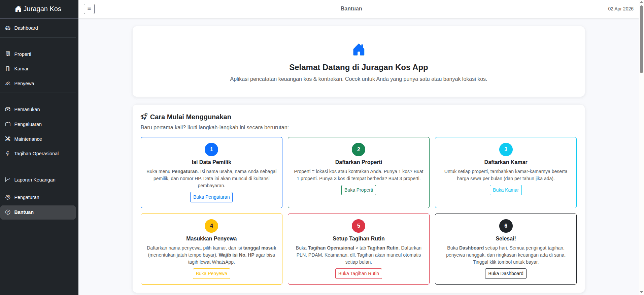The image size is (644, 295).
Task: Toggle sidebar with hamburger menu button
Action: point(89,9)
